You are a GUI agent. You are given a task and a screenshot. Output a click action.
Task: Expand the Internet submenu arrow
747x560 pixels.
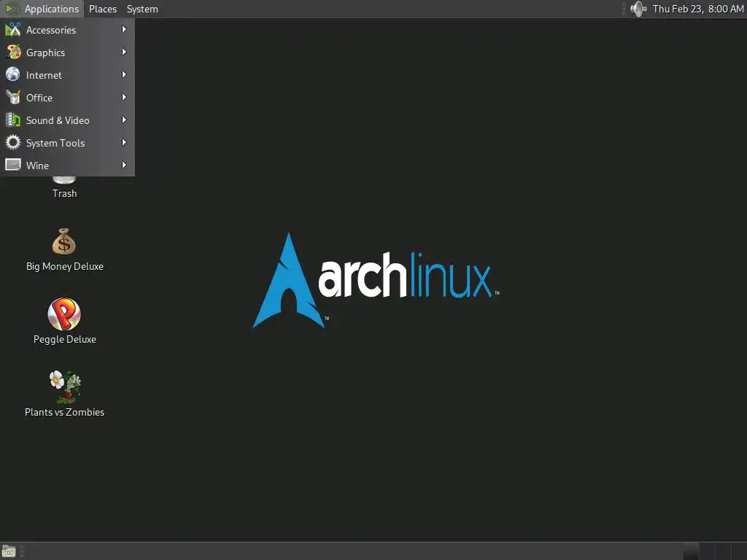click(x=124, y=75)
